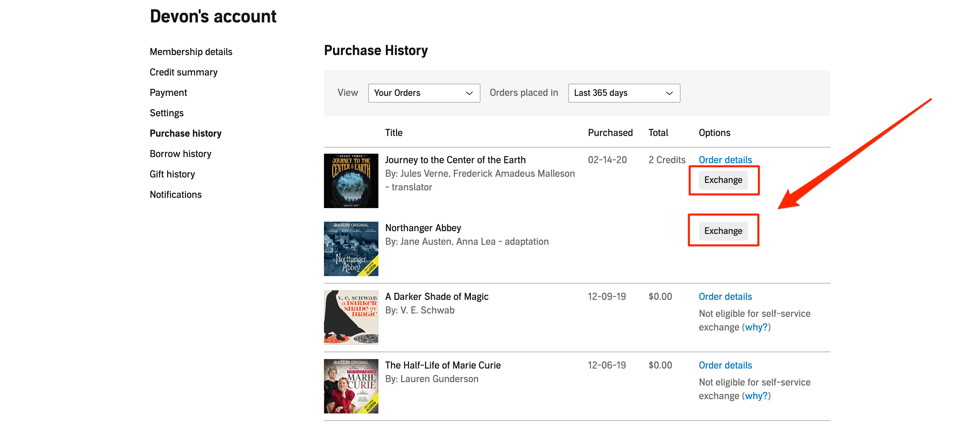Viewport: 980px width, 425px height.
Task: Open Credit summary page
Action: (x=183, y=72)
